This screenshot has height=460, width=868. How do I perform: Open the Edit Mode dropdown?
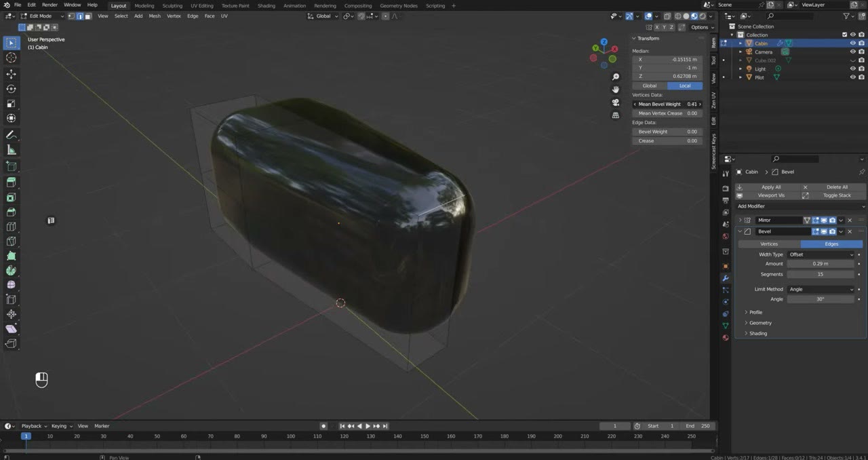[41, 16]
